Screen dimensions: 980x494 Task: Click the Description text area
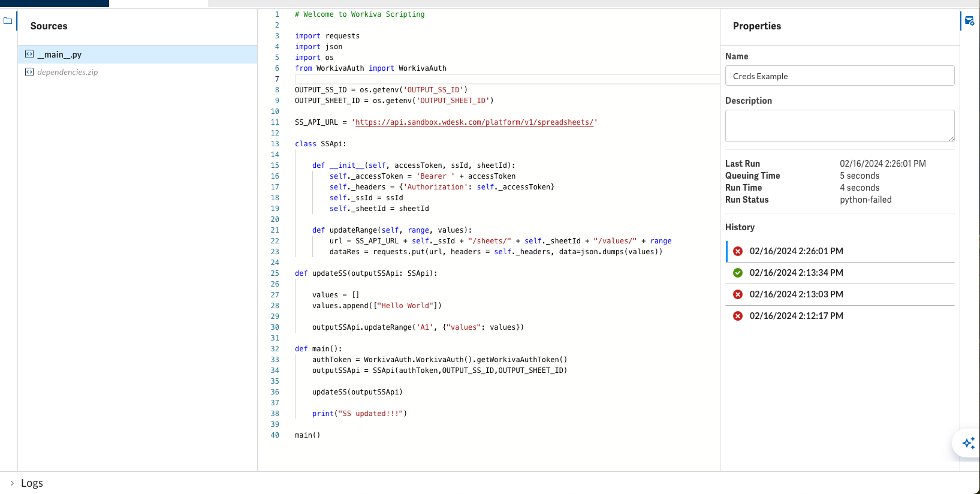(840, 126)
